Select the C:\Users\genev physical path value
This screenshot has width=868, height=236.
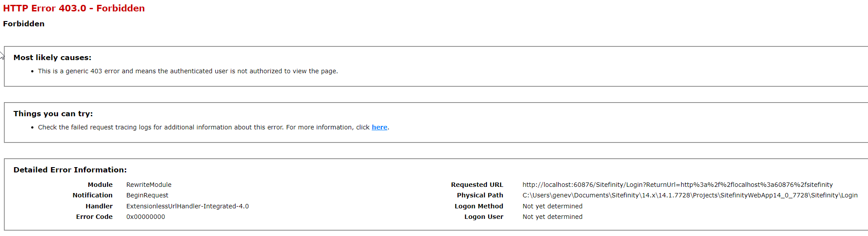[690, 195]
